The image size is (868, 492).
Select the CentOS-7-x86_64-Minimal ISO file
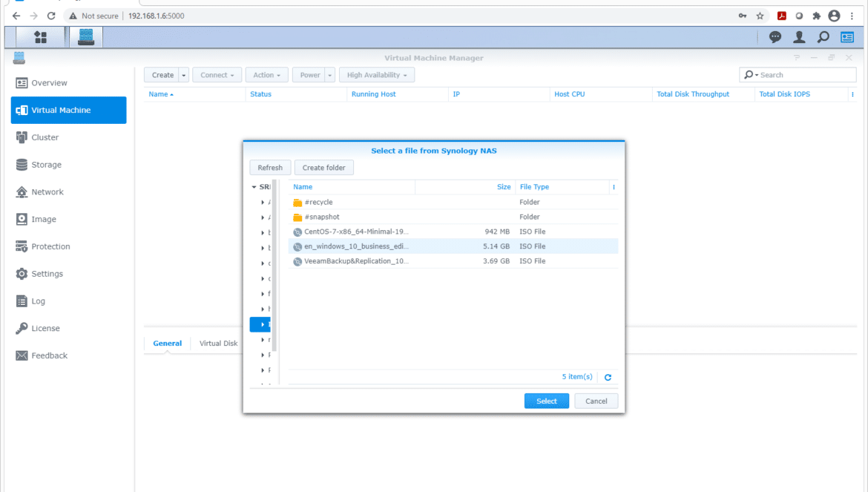tap(453, 232)
